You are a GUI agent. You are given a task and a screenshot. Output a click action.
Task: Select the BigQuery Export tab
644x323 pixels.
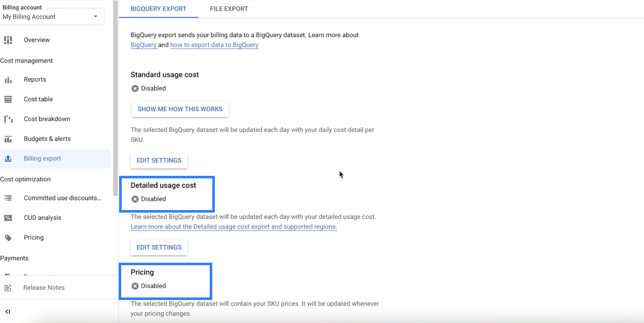click(159, 9)
